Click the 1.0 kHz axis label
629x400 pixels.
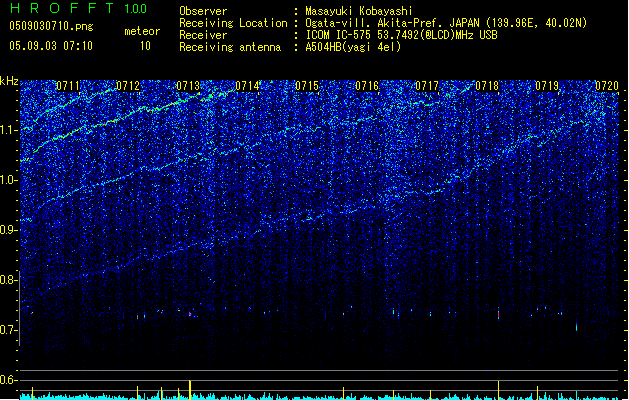click(x=9, y=180)
